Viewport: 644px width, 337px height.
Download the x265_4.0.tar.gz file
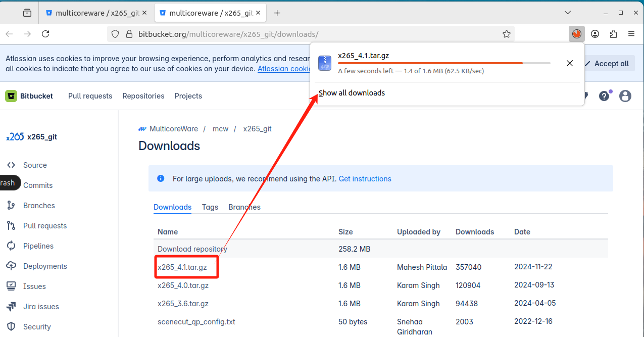[x=183, y=285]
